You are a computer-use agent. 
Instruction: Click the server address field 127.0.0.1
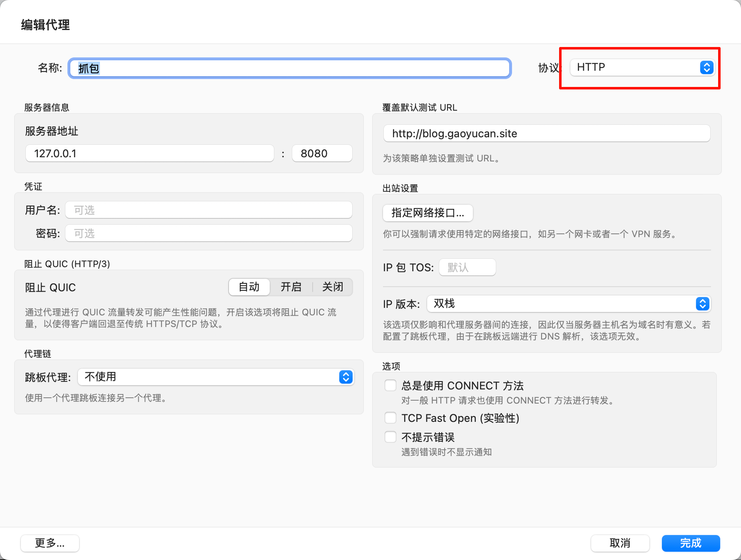(150, 154)
